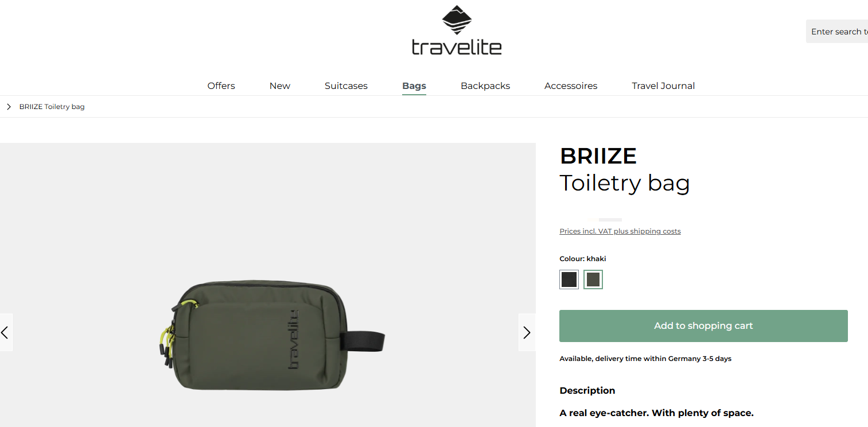The width and height of the screenshot is (868, 427).
Task: Click the search term input field
Action: coord(837,32)
